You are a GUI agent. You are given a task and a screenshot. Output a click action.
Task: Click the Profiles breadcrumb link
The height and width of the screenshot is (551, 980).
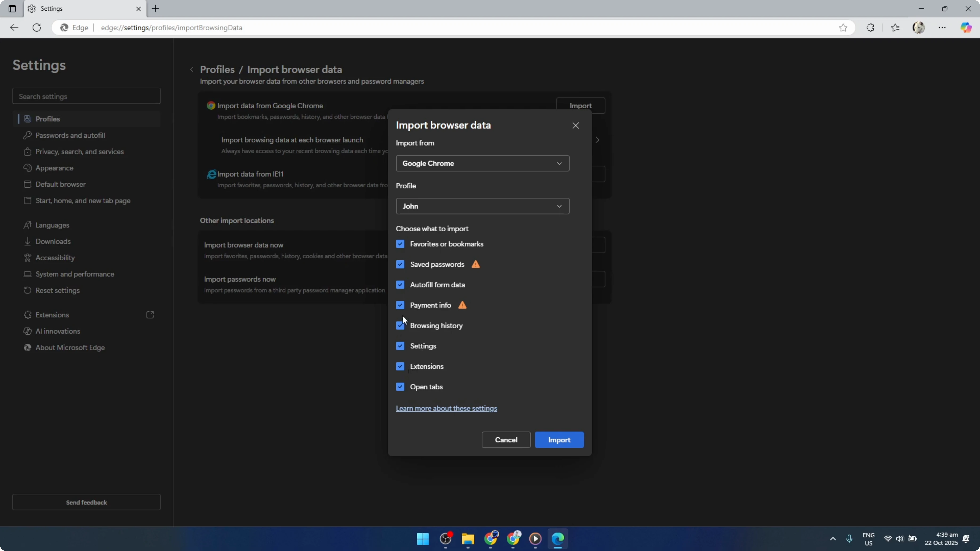click(x=217, y=69)
